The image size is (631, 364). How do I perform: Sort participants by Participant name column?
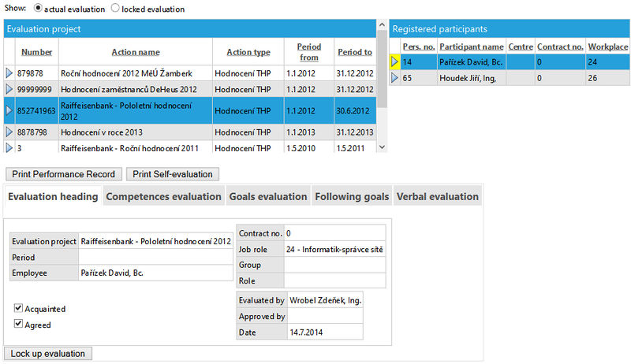[x=471, y=46]
